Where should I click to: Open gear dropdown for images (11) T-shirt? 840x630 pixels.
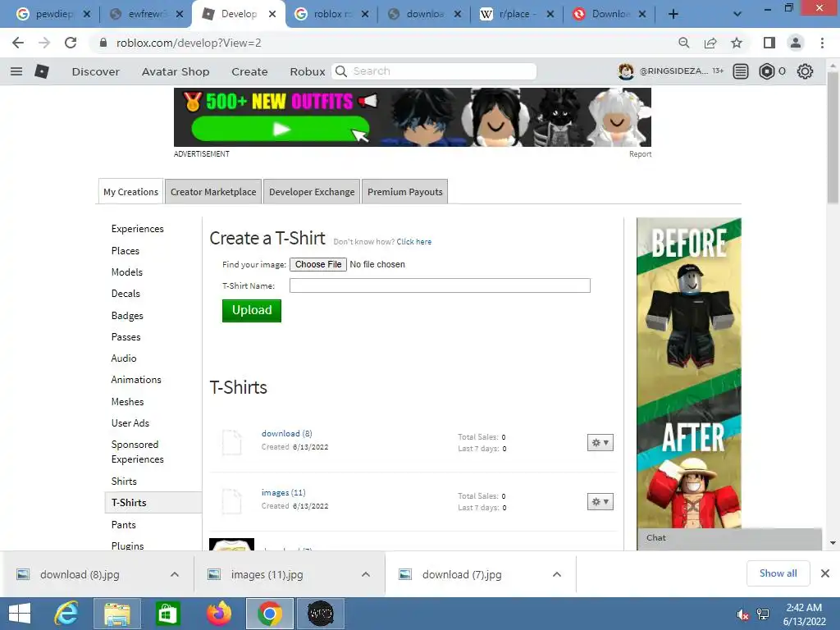pyautogui.click(x=600, y=502)
